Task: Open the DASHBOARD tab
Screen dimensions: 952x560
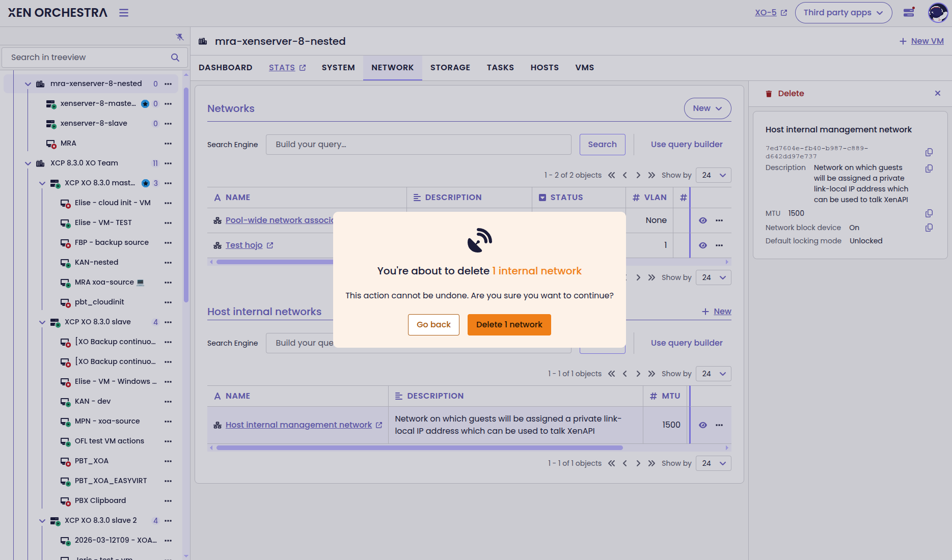Action: 225,68
